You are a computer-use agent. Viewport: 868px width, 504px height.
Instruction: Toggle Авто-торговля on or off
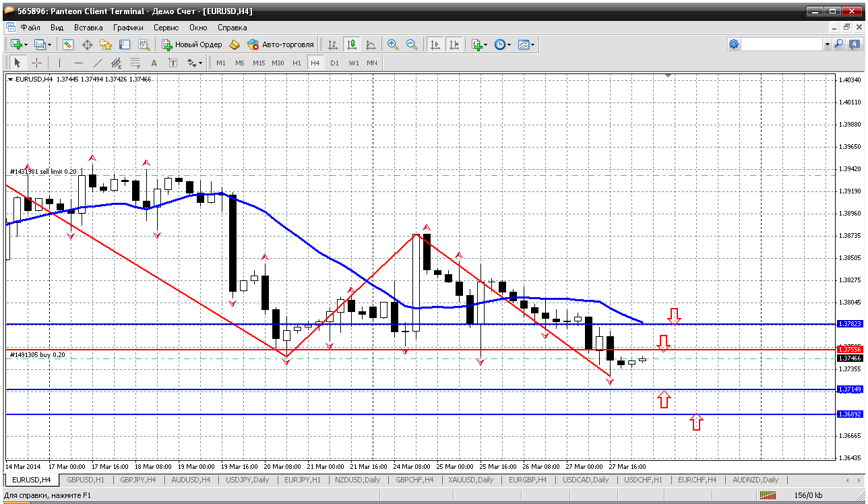click(281, 44)
